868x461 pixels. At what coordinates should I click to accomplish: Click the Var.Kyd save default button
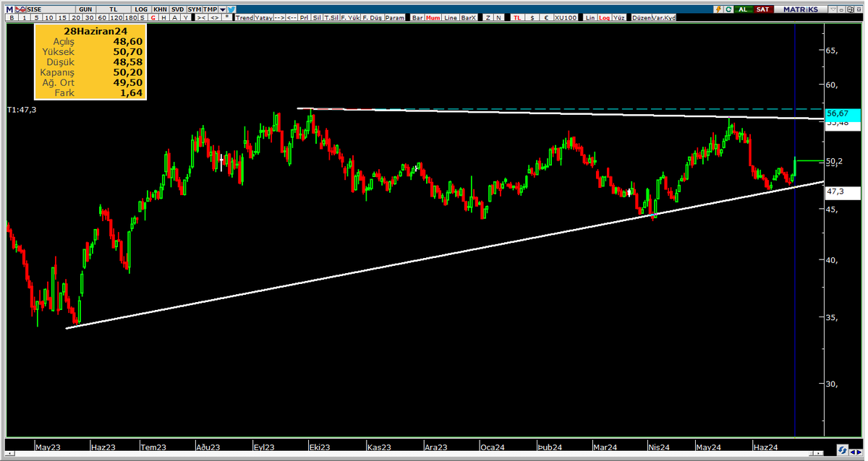(663, 17)
